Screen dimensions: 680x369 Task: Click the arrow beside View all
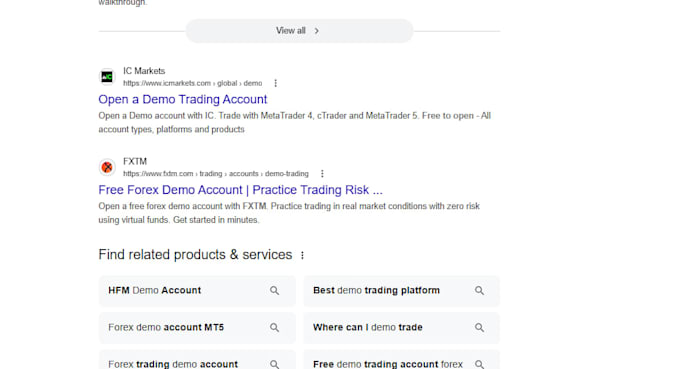click(317, 31)
